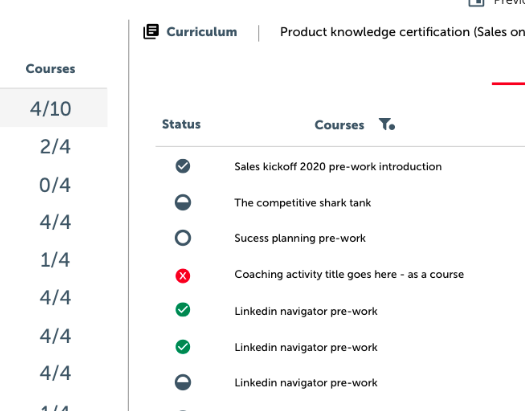This screenshot has width=525, height=411.
Task: Click the Courses header in left sidebar
Action: 51,69
